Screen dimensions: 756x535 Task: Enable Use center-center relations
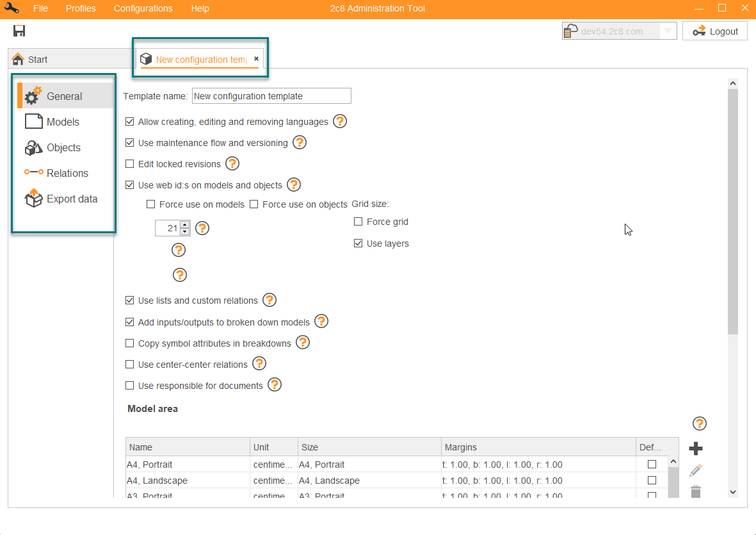(x=130, y=364)
